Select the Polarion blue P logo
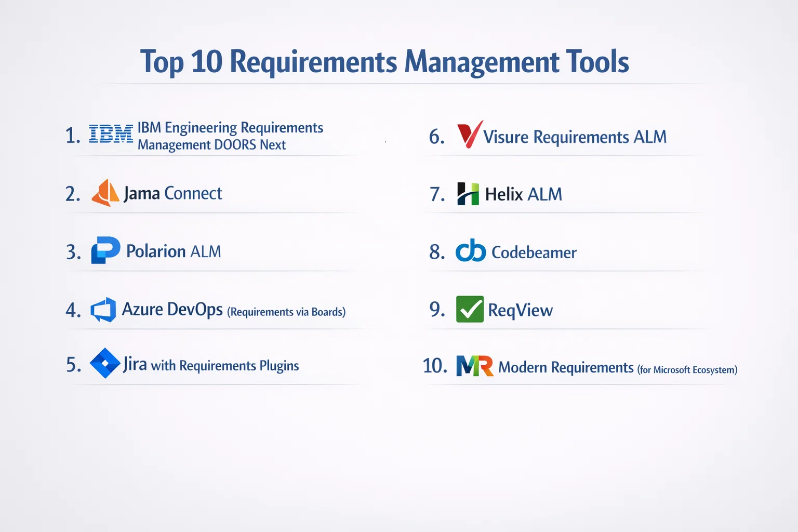This screenshot has height=532, width=798. pyautogui.click(x=105, y=250)
